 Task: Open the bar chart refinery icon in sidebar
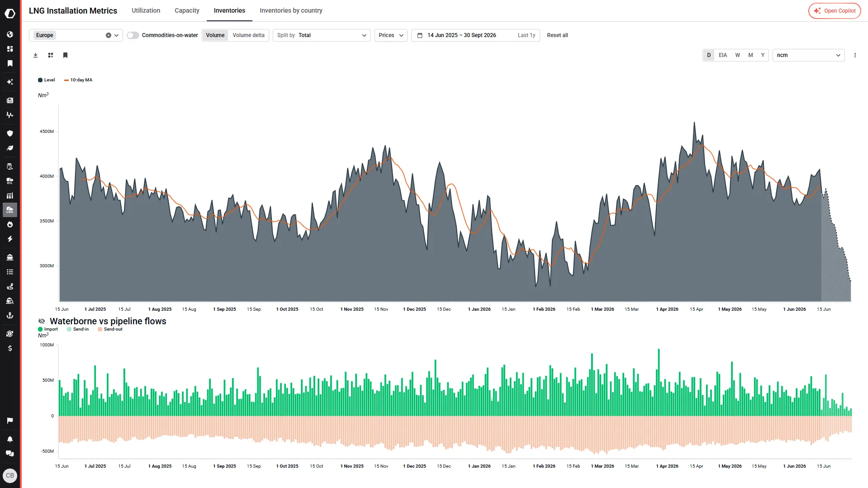[10, 195]
